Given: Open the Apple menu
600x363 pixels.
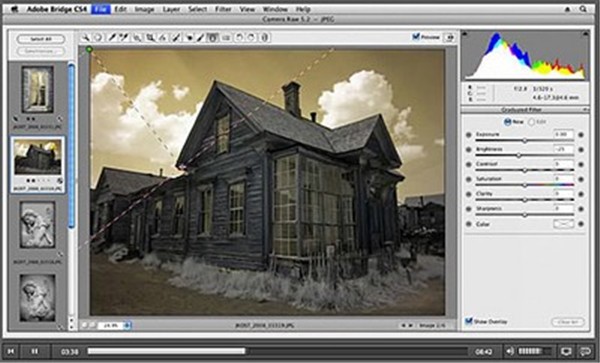Looking at the screenshot, I should pos(15,9).
